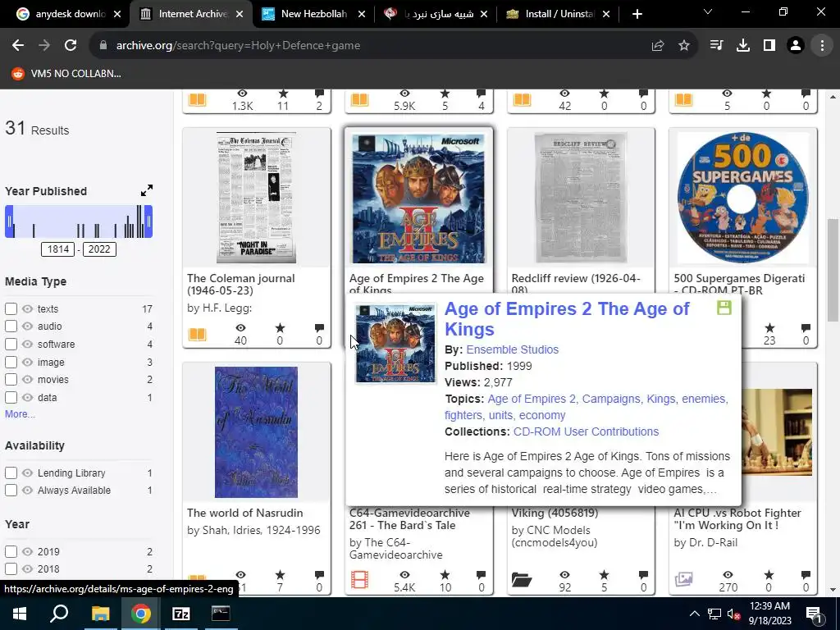Open Chrome downloads icon
Viewport: 840px width, 630px height.
(x=743, y=46)
